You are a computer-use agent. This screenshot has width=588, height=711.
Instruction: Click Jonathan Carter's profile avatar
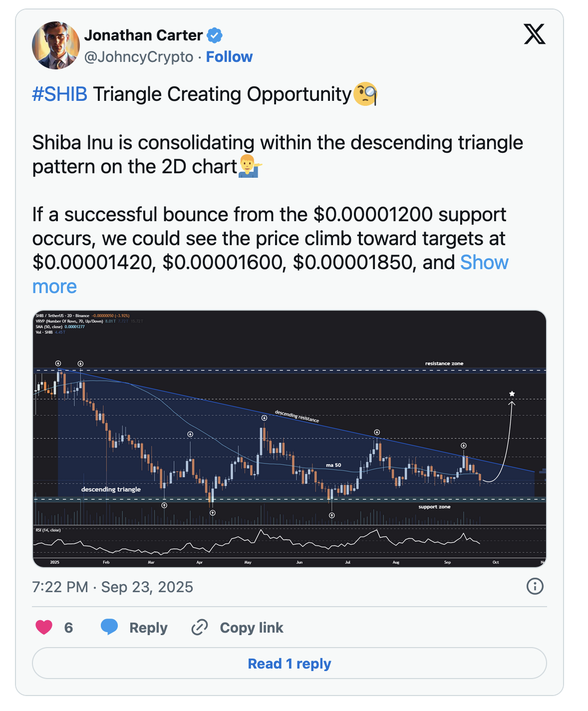(x=56, y=45)
